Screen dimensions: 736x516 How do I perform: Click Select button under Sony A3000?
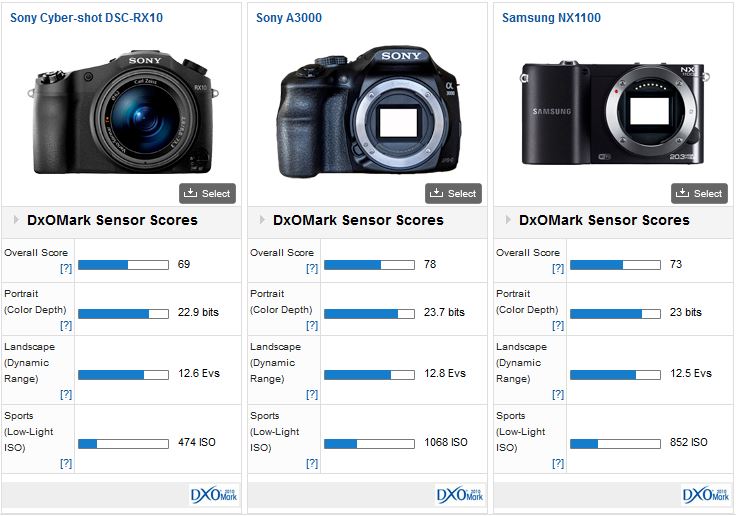pos(453,193)
